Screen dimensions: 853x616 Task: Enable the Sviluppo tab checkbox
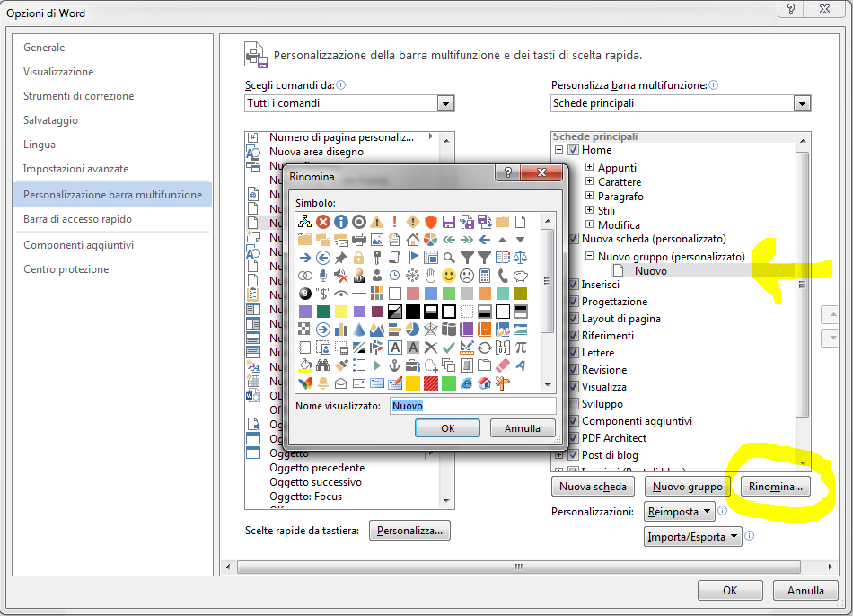pos(573,404)
